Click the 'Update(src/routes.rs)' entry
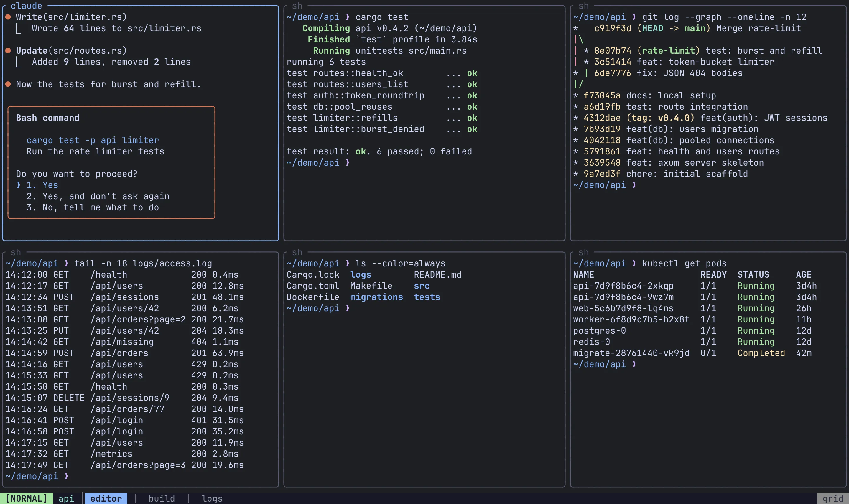 [x=71, y=51]
